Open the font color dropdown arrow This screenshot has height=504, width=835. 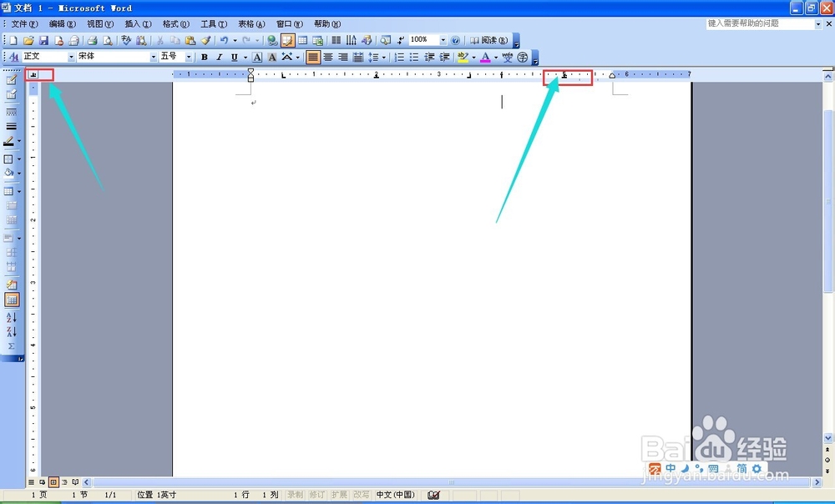[496, 57]
